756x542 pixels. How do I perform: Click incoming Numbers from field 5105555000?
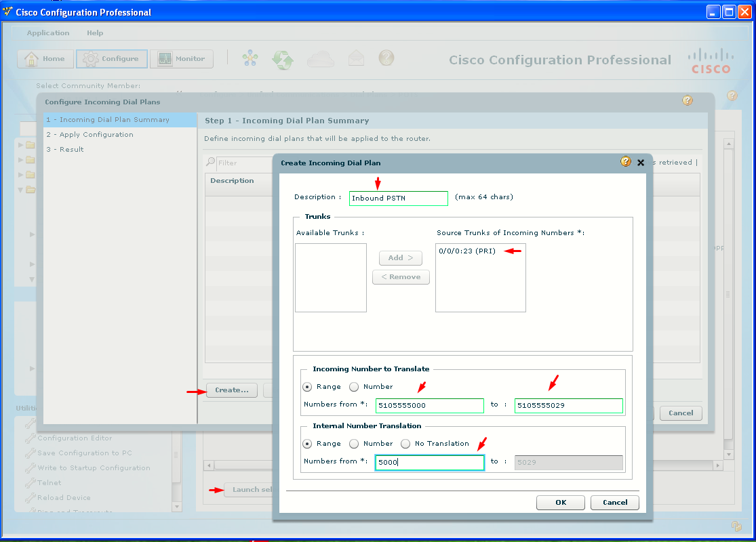click(430, 405)
